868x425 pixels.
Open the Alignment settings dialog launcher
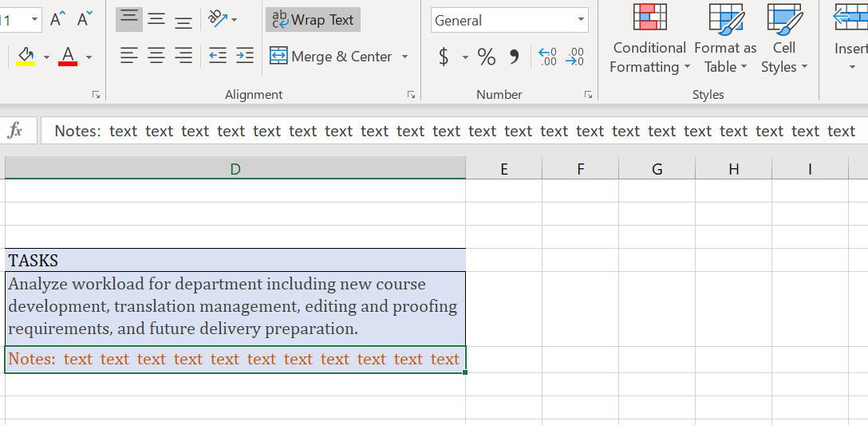click(x=412, y=95)
